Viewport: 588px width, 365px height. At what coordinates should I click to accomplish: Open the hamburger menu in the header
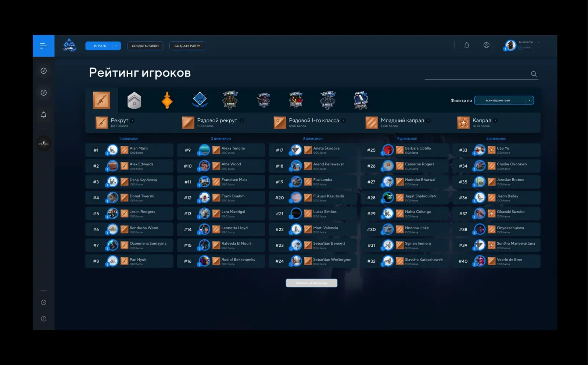(x=43, y=46)
